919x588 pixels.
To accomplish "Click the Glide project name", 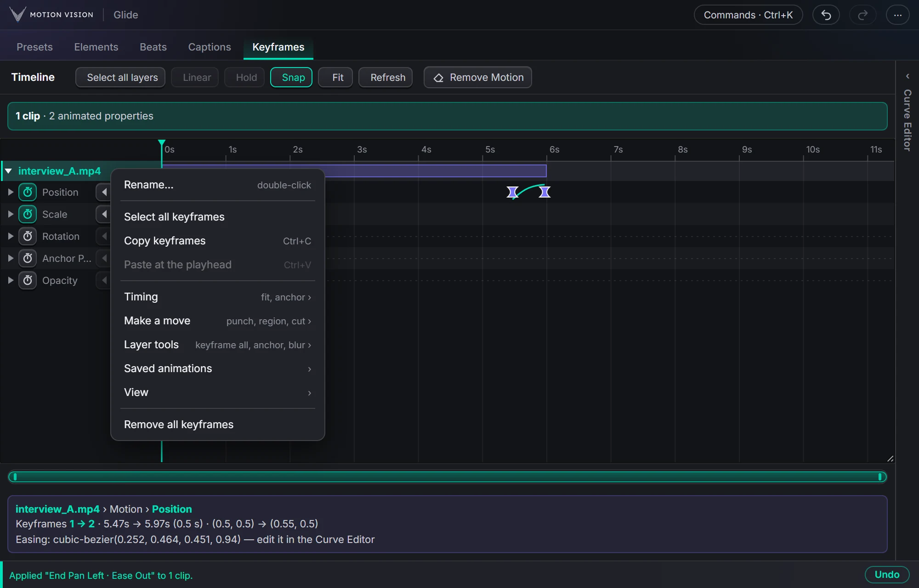I will click(126, 15).
